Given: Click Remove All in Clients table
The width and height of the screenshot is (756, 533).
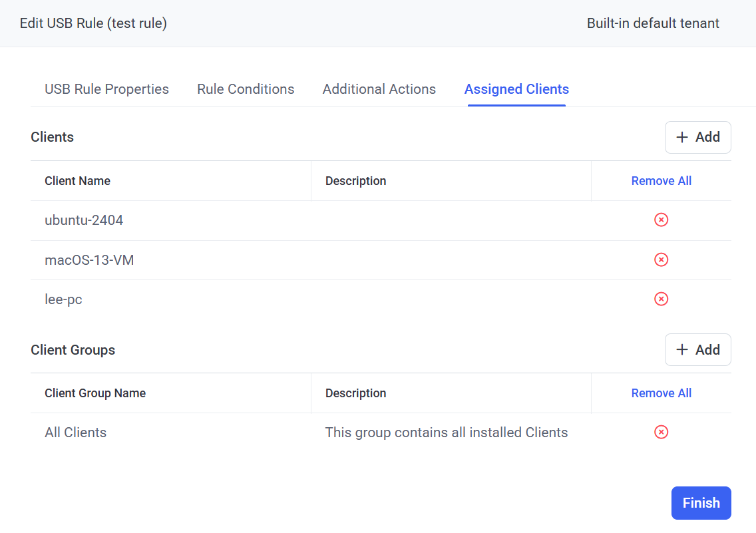Looking at the screenshot, I should [x=661, y=181].
